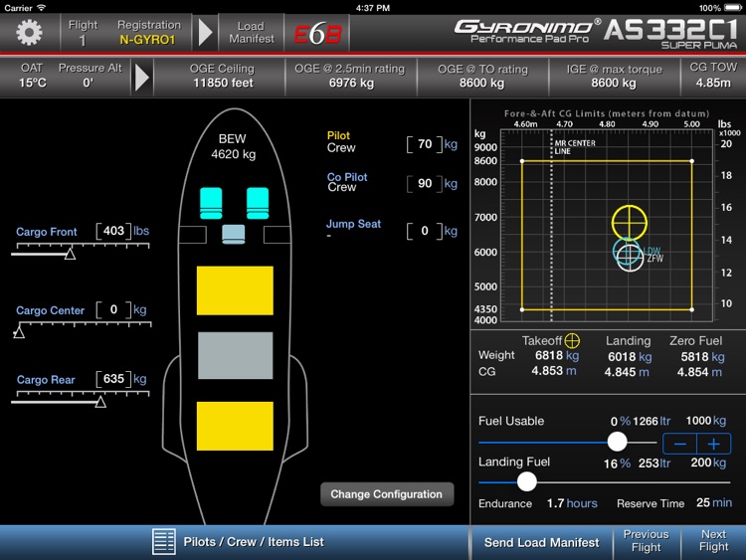Screen dimensions: 746x560
Task: Click the Change Configuration button
Action: 387,494
